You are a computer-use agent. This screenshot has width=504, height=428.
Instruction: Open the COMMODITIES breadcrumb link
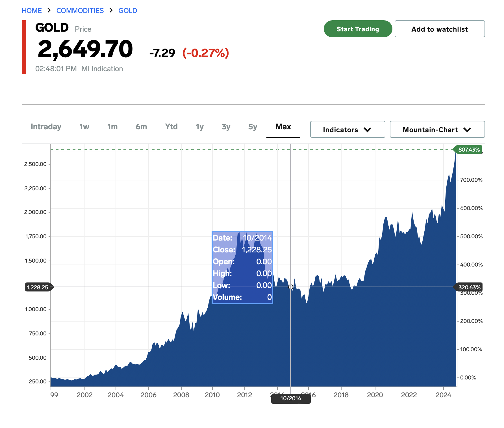tap(80, 11)
